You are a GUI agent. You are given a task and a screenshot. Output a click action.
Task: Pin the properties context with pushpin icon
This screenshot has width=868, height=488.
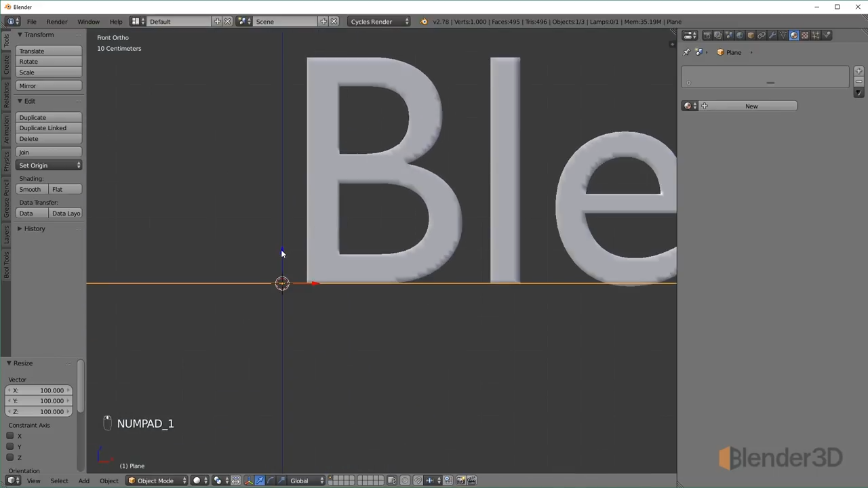point(686,52)
